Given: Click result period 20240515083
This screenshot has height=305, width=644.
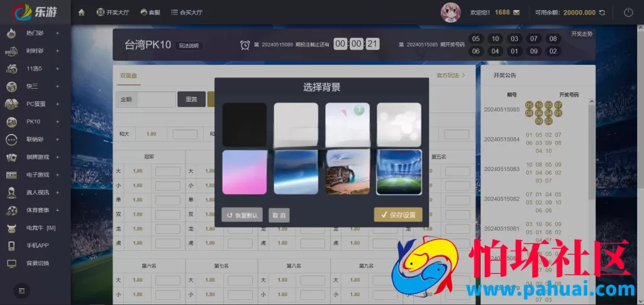Looking at the screenshot, I should coord(501,169).
